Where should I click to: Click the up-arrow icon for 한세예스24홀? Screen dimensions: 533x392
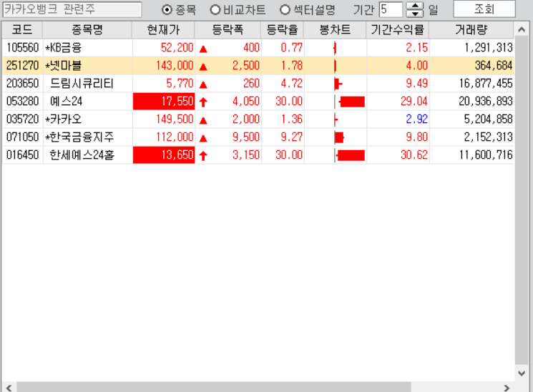pos(203,156)
